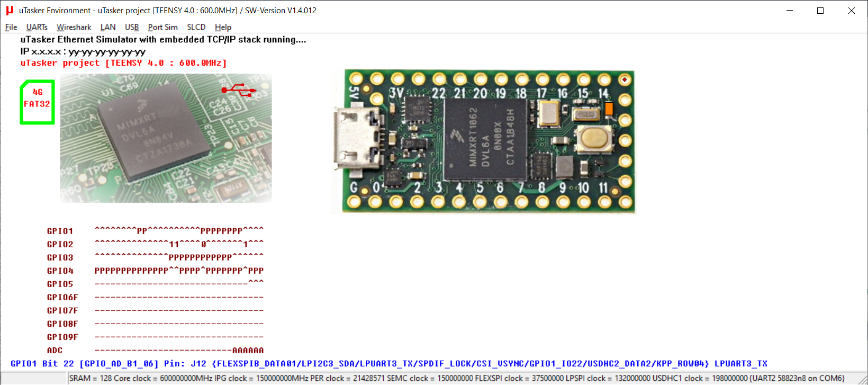The height and width of the screenshot is (385, 868).
Task: Toggle pin 8 pad on bottom row
Action: tap(542, 202)
